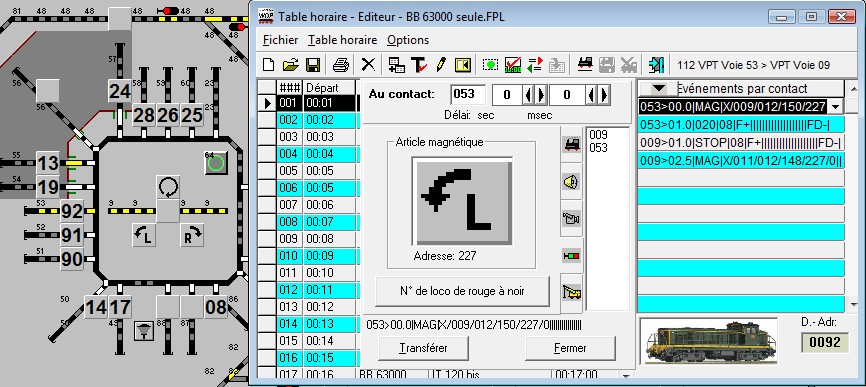
Task: Toggle the green circle indicator on turntable
Action: 216,163
